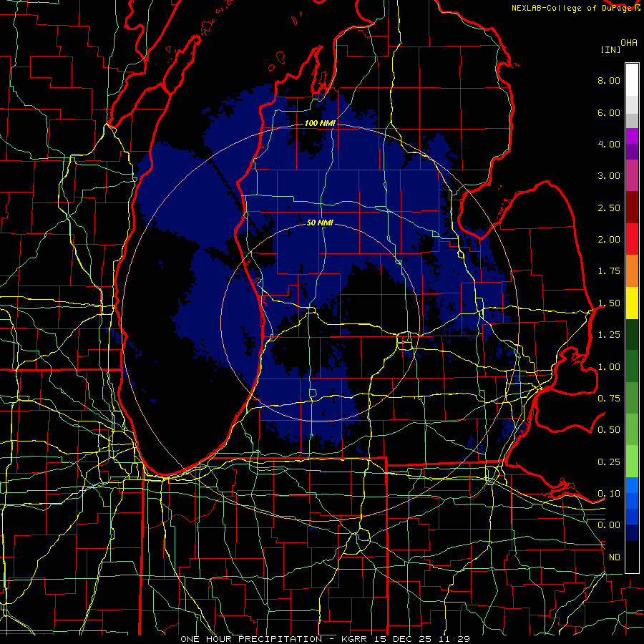Image resolution: width=644 pixels, height=644 pixels.
Task: Click the 0.10 legend value
Action: coord(609,494)
